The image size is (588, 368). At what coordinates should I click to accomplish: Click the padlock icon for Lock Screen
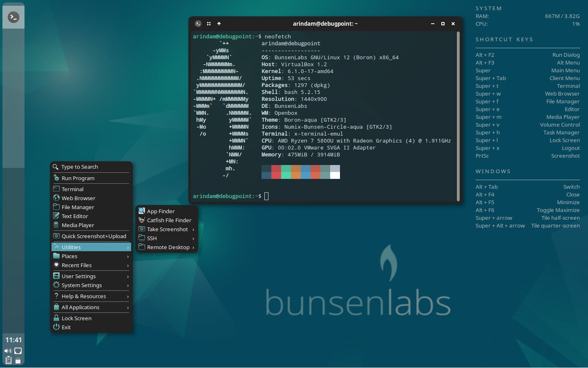pos(56,318)
